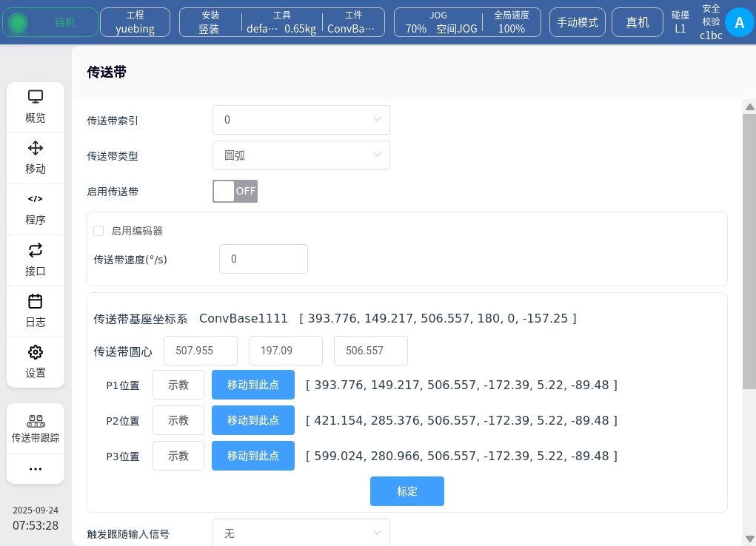Screen dimensions: 756x546
Task: Toggle the 启用传送带 OFF switch
Action: 235,191
